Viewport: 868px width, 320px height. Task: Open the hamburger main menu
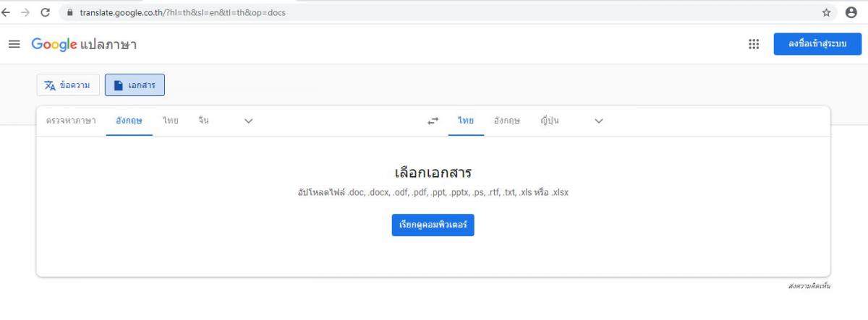(x=14, y=44)
